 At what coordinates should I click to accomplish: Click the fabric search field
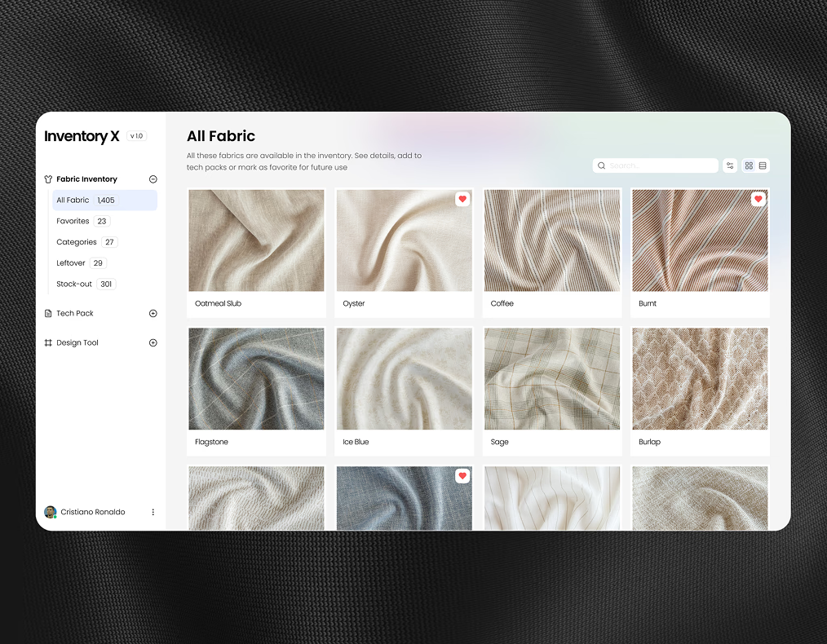click(x=661, y=165)
